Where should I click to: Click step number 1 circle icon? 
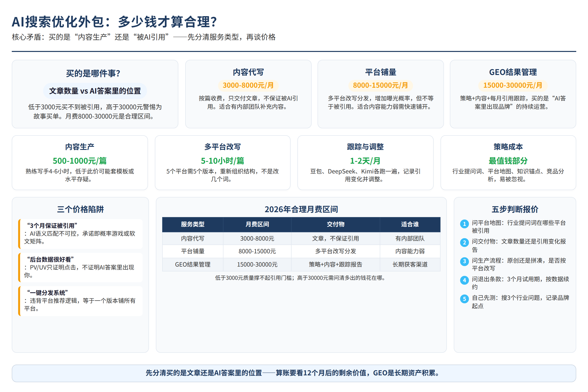[x=464, y=224]
